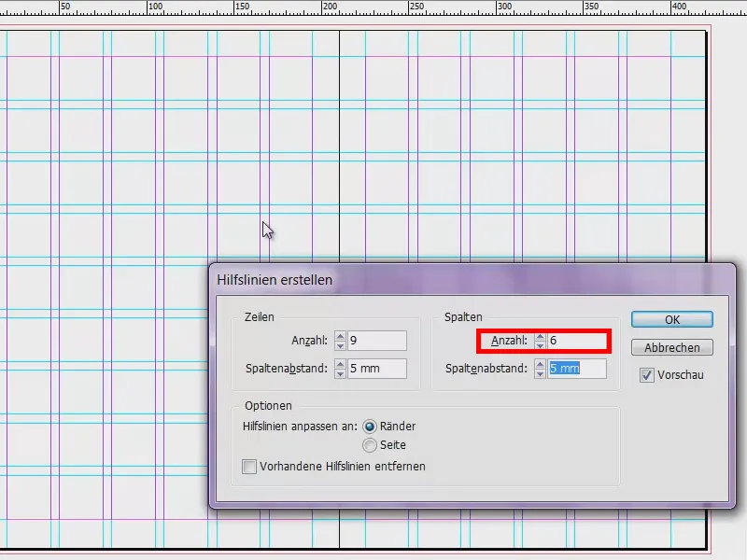Increase the Spalten Anzahl value
The image size is (747, 560).
pyautogui.click(x=540, y=336)
